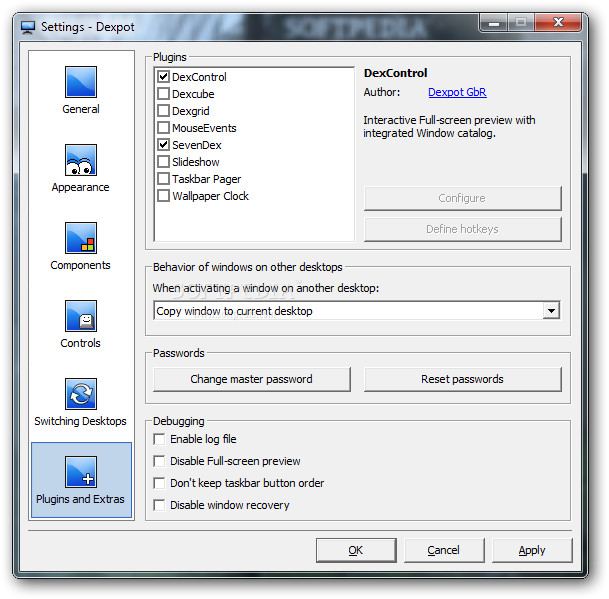This screenshot has height=599, width=609.
Task: Select Plugins and Extras tab label
Action: [x=80, y=499]
